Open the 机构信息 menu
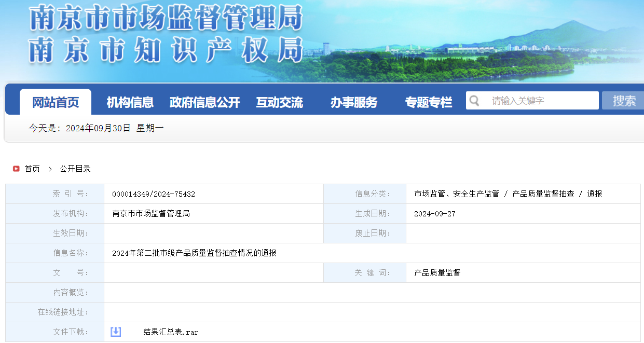 pos(130,103)
